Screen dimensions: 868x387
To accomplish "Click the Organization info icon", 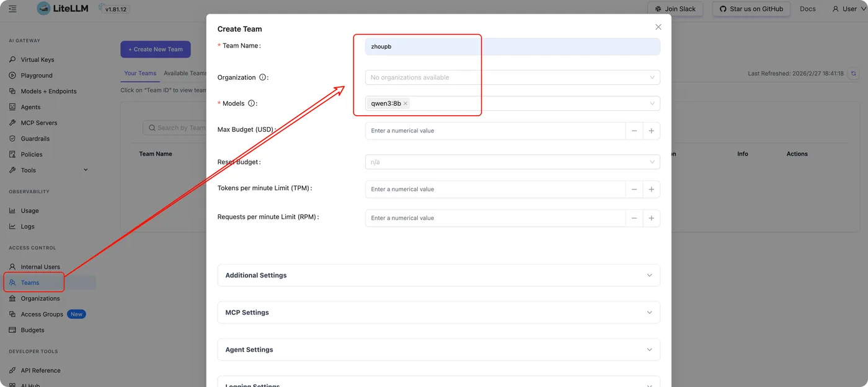I will click(263, 77).
